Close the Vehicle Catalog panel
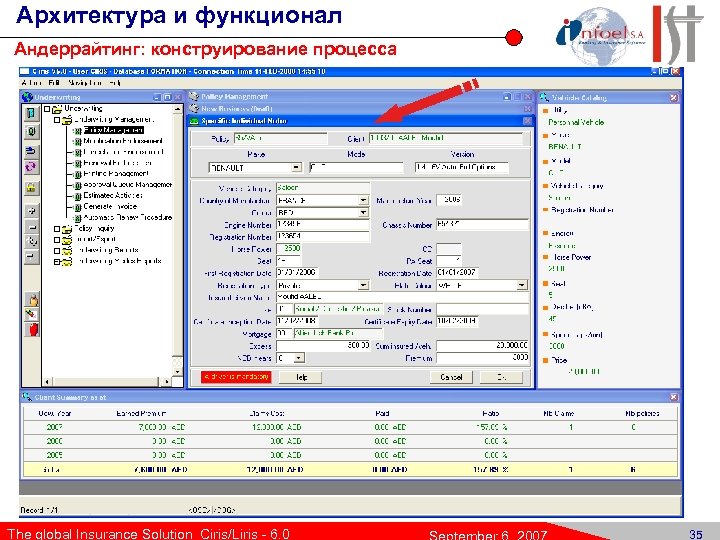This screenshot has height=540, width=720. pos(674,97)
